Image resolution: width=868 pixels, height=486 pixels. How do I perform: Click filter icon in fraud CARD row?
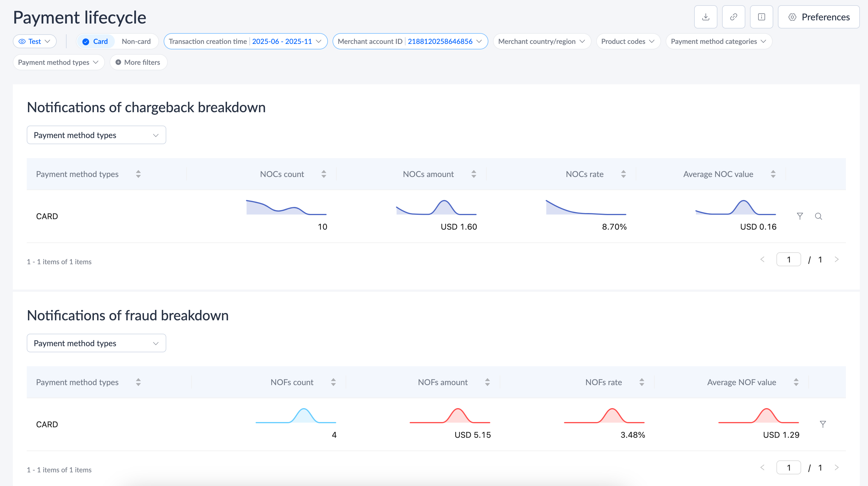tap(823, 424)
